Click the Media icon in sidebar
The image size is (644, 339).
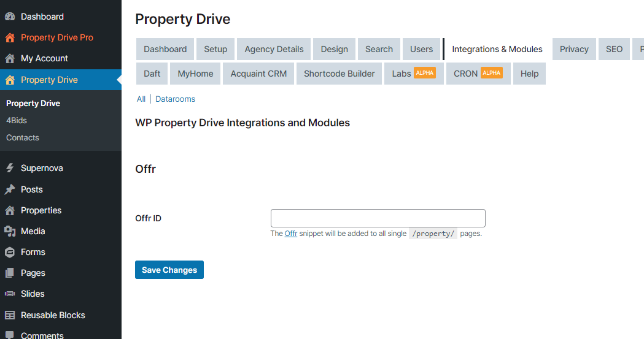(x=10, y=231)
